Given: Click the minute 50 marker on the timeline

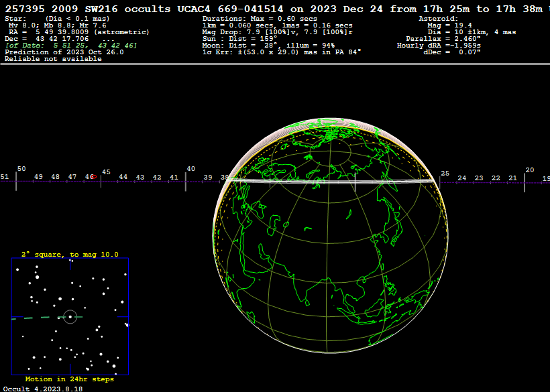Looking at the screenshot, I should 16,182.
